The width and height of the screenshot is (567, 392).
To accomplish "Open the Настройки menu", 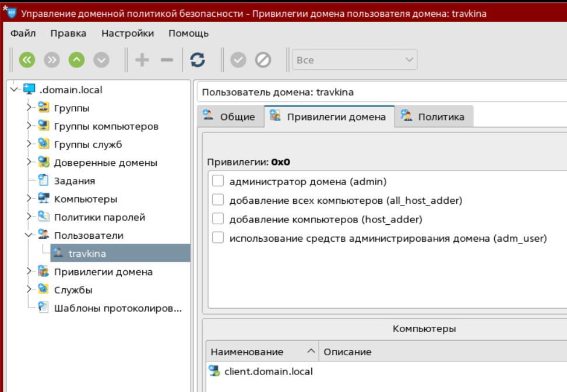I will coord(128,33).
